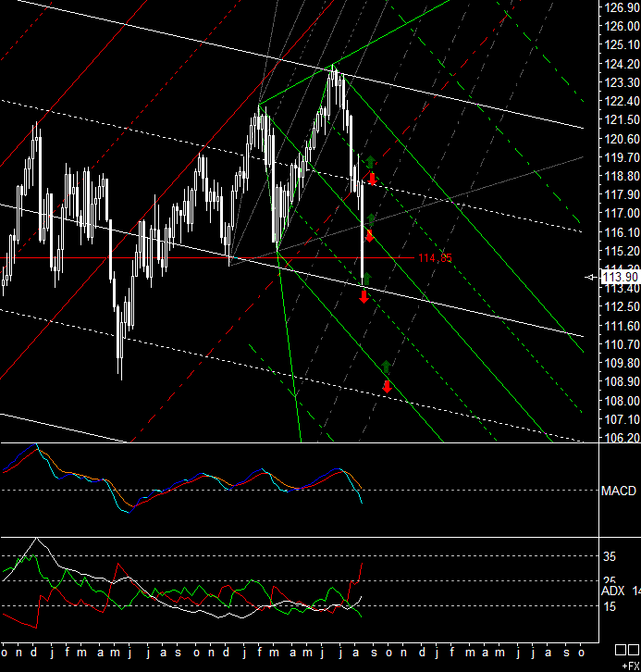Click the 118.80 price axis label

(622, 176)
